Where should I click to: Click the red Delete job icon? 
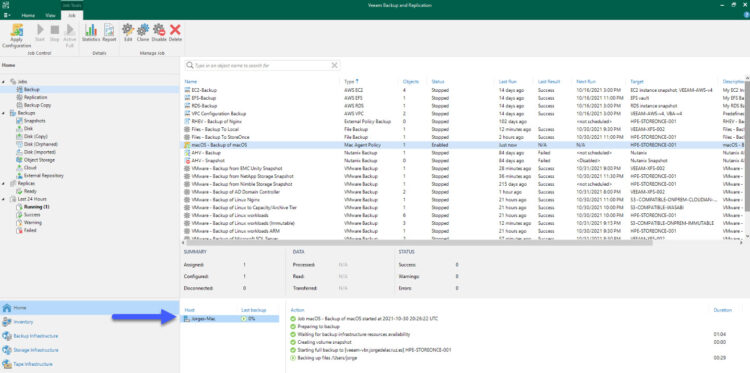[x=175, y=33]
